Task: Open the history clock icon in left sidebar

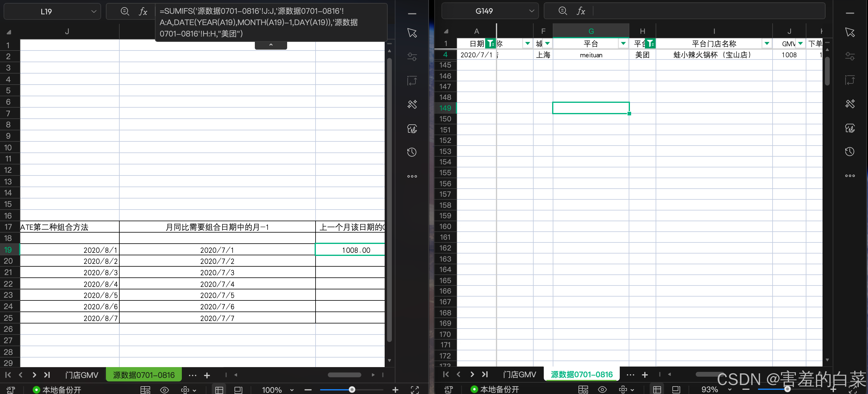Action: 412,152
